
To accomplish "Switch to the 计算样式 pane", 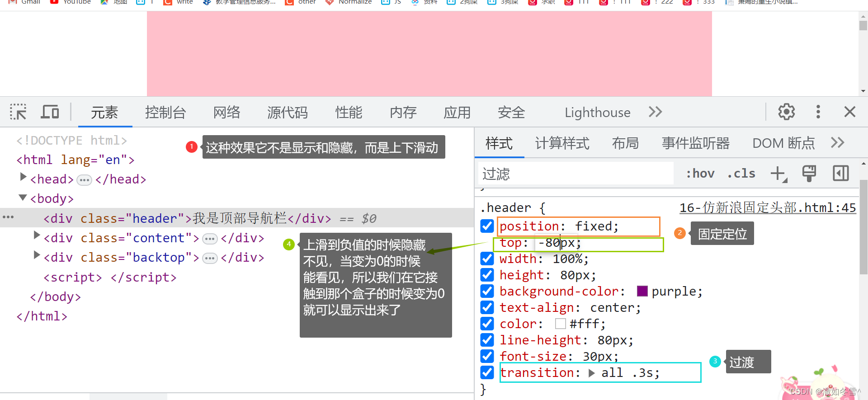I will [562, 143].
